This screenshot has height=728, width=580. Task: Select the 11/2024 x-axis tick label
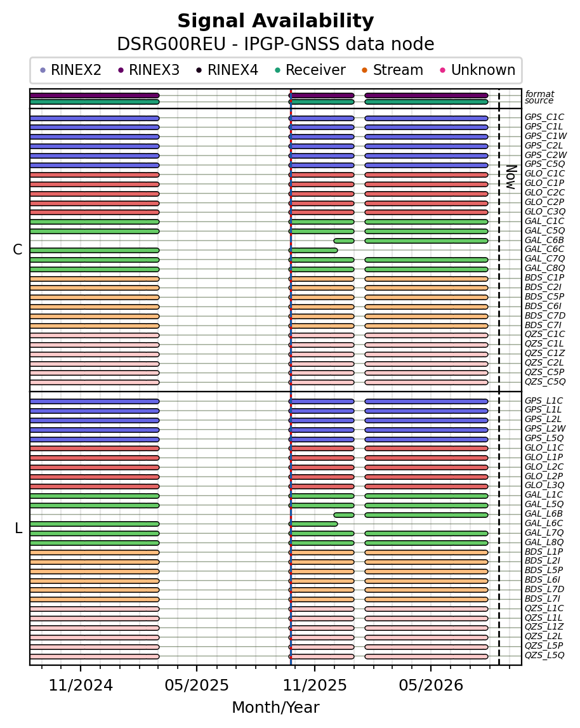pos(81,685)
